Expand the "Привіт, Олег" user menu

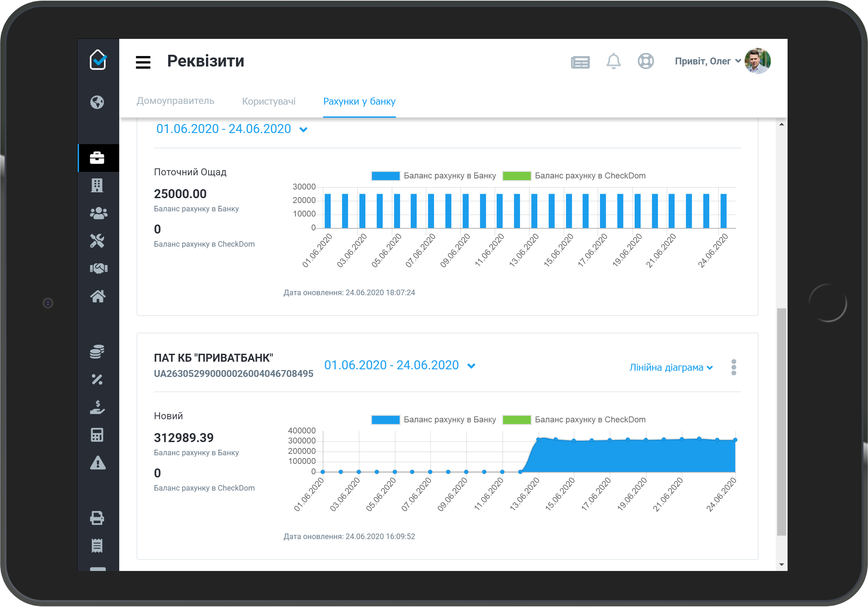coord(708,61)
